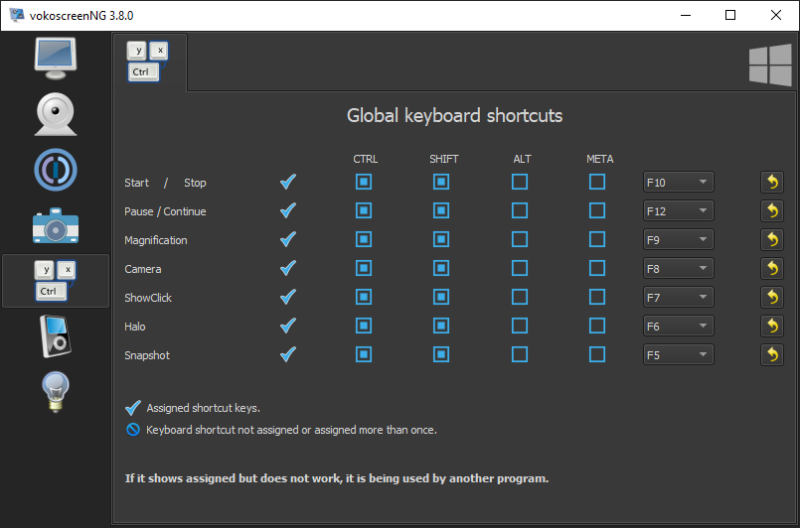Click the assigned checkmark for Start / Stop
Screen dimensions: 800x528
pos(288,182)
